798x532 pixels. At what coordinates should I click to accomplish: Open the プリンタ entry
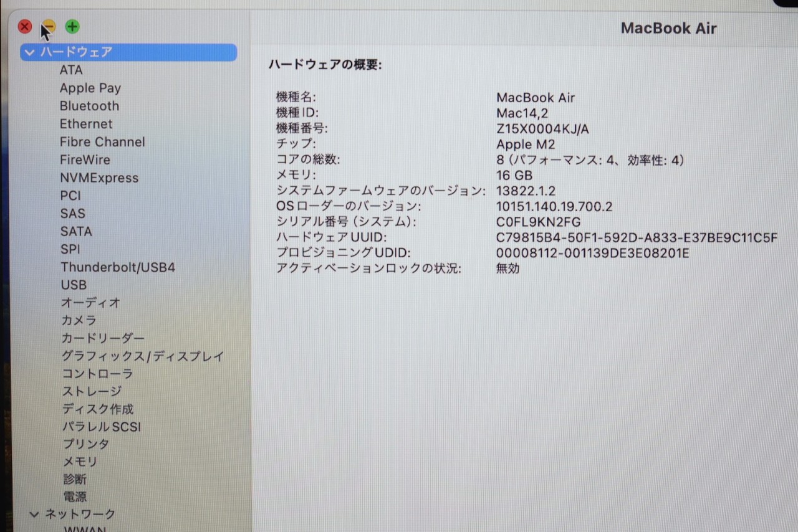(x=85, y=444)
